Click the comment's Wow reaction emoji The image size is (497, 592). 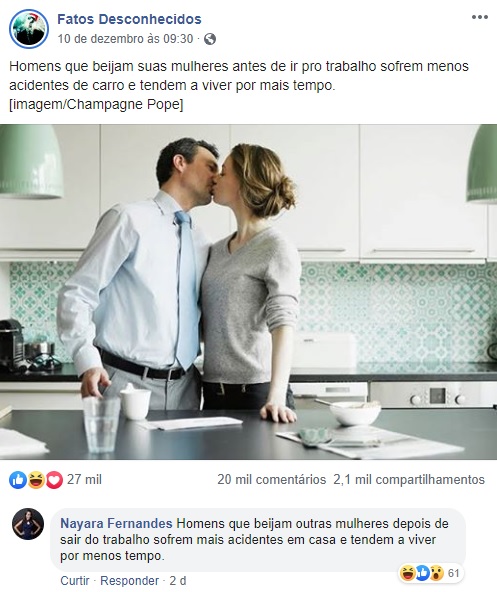pyautogui.click(x=437, y=573)
